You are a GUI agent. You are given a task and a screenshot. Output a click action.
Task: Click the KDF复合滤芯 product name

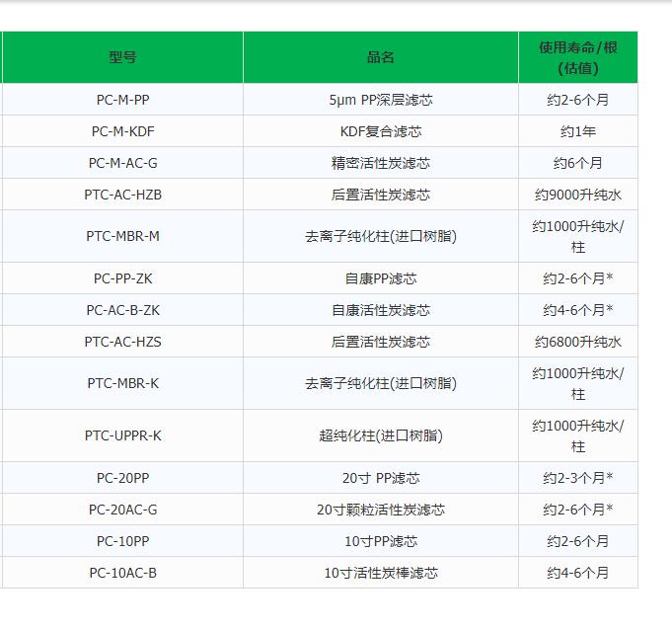click(x=381, y=131)
